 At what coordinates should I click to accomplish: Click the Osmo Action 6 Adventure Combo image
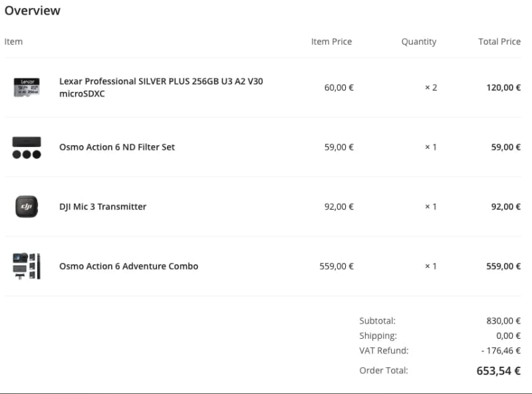point(27,266)
